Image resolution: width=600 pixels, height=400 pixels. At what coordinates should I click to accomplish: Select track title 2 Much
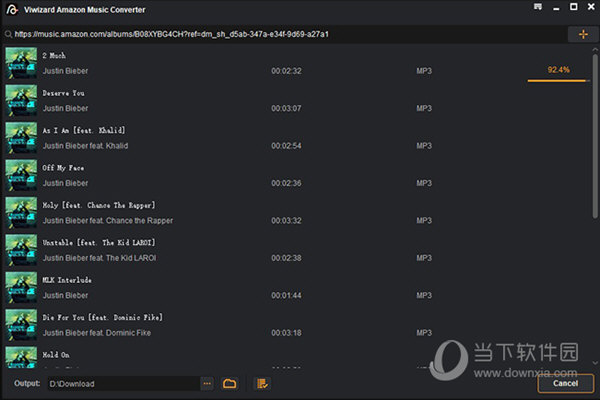[x=54, y=56]
